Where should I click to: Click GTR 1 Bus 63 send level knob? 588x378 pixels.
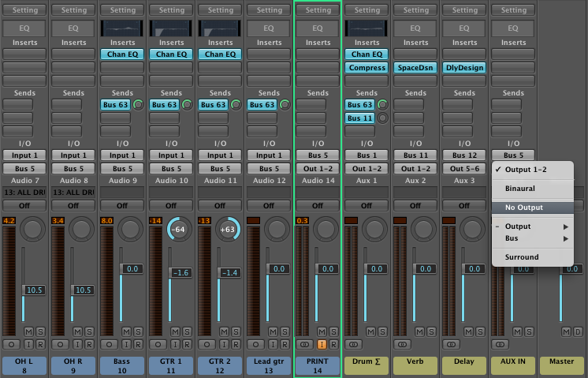(x=187, y=105)
